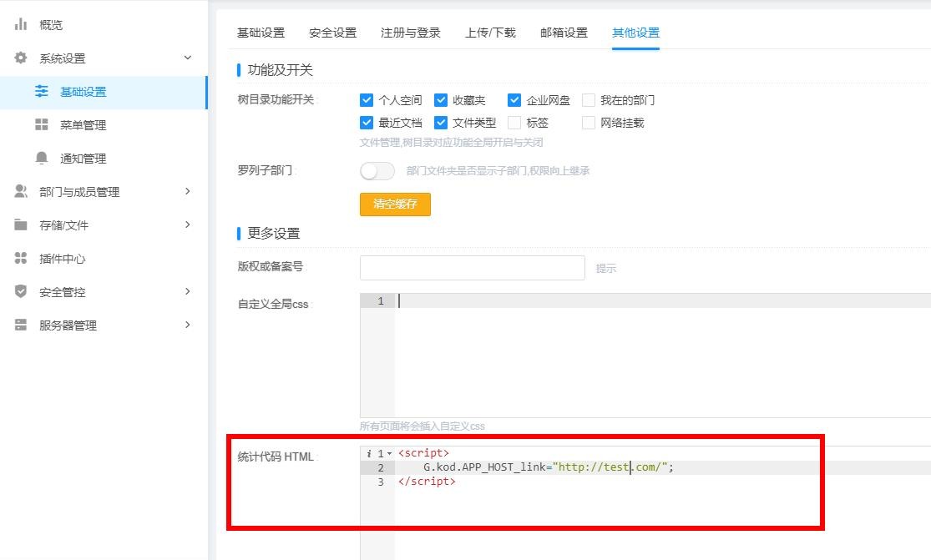Click the 版权或备案号 input field

(x=472, y=268)
